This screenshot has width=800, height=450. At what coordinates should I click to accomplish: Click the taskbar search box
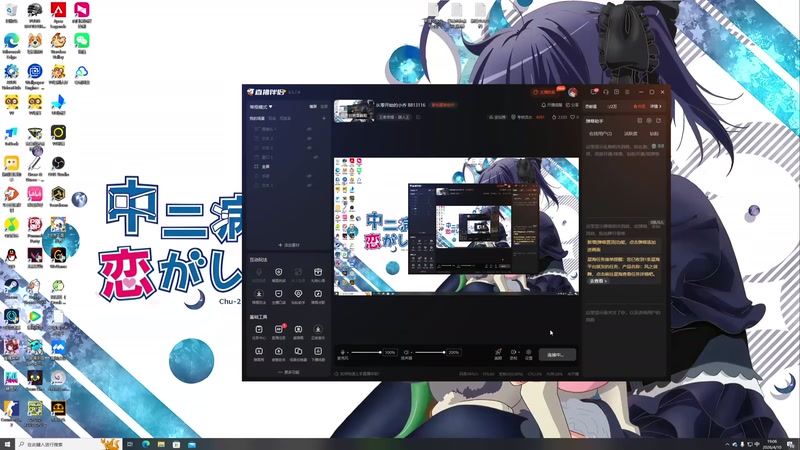pyautogui.click(x=69, y=444)
